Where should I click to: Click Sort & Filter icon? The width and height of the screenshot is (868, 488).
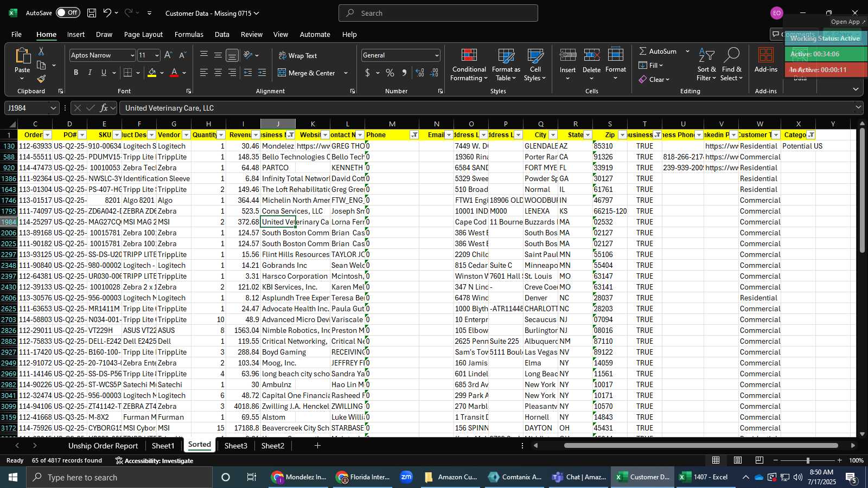707,56
